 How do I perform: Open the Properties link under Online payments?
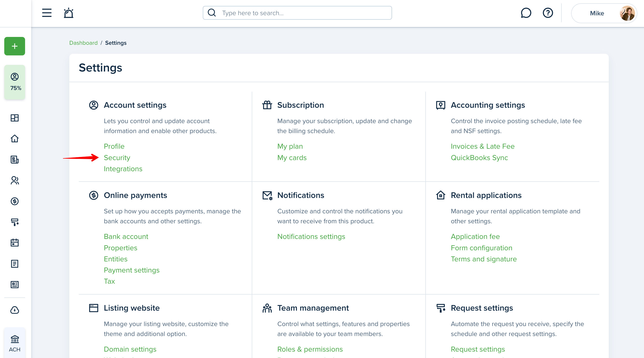coord(120,248)
